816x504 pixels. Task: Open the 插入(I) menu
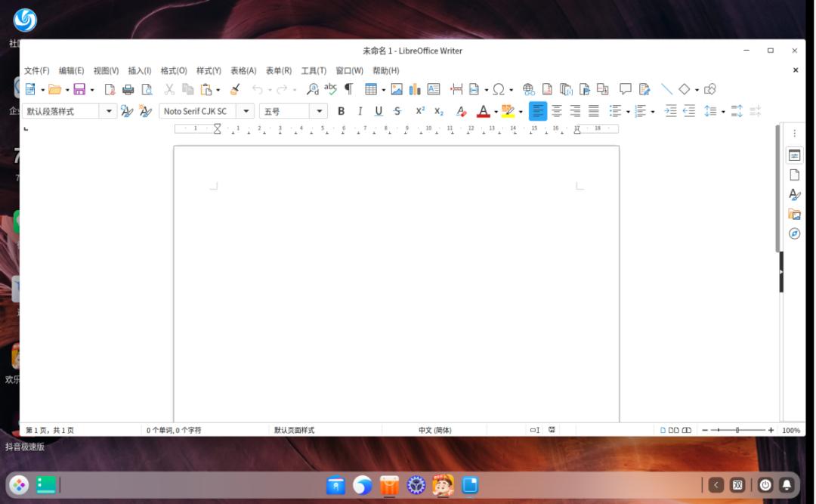tap(140, 70)
